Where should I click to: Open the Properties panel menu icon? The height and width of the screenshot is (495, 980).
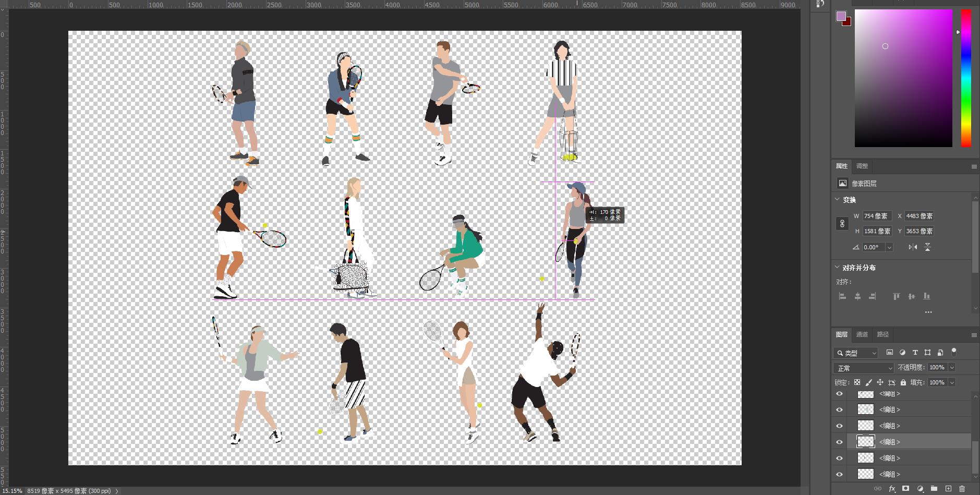click(974, 166)
